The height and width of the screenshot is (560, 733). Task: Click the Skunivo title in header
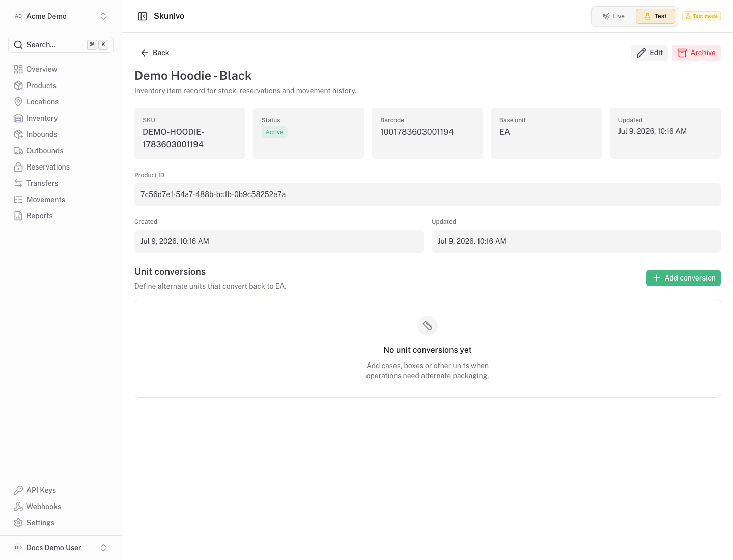(169, 16)
